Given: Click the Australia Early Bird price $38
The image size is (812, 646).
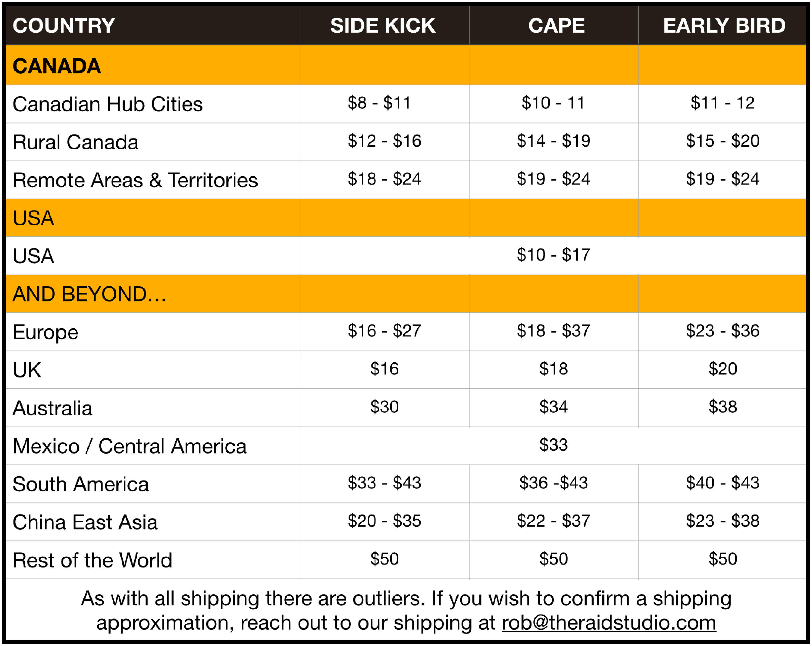Looking at the screenshot, I should (722, 407).
